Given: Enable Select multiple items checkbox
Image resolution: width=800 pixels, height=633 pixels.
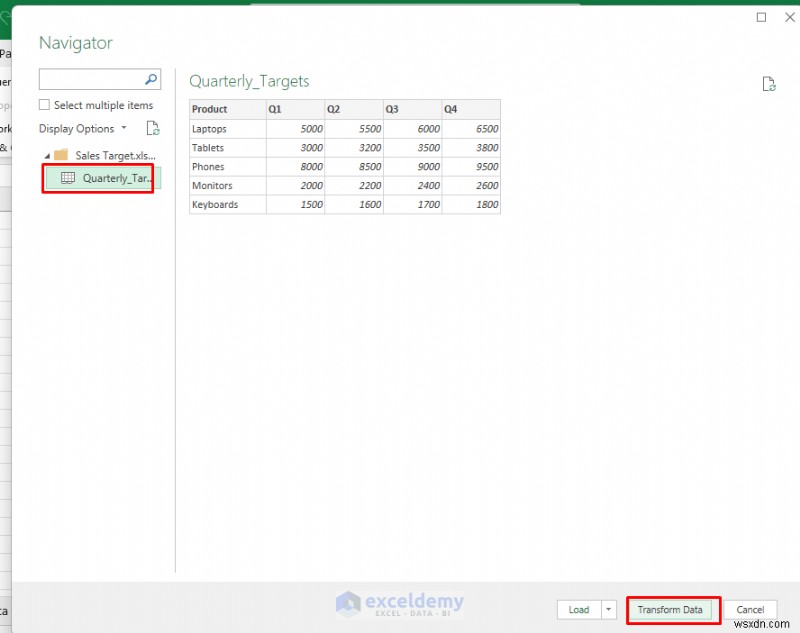Looking at the screenshot, I should (x=44, y=105).
